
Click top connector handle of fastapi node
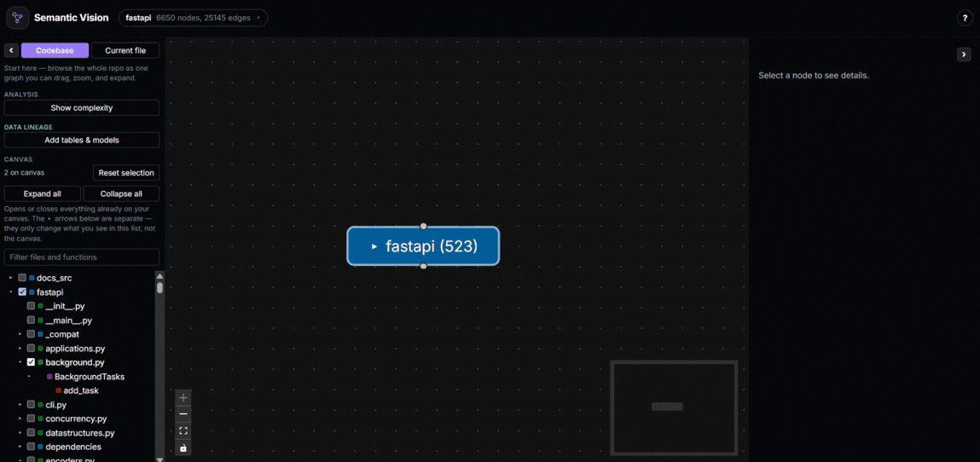point(423,226)
